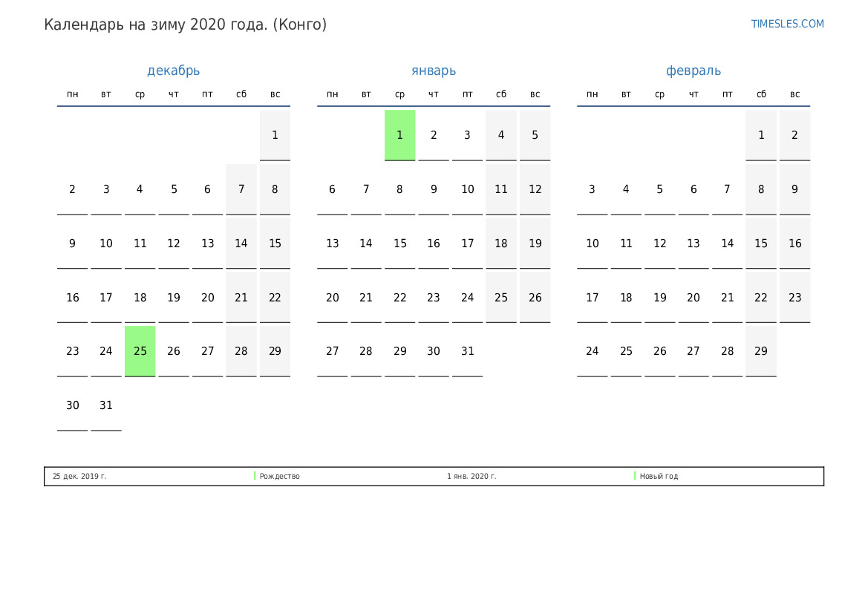Click ср header in январь calendar
Screen dimensions: 868x614
399,95
